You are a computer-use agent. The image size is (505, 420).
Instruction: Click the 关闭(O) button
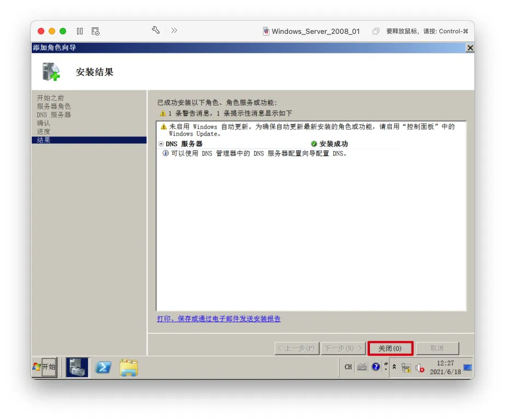pyautogui.click(x=390, y=348)
